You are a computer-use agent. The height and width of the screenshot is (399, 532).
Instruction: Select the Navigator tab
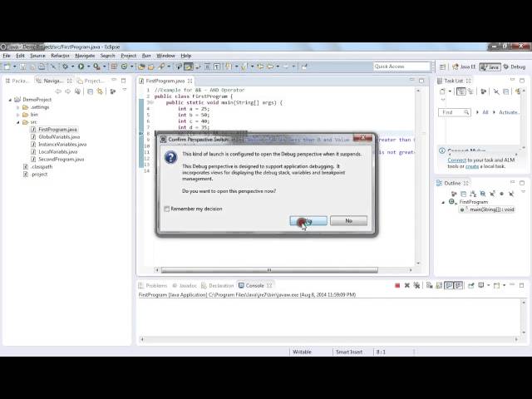[53, 81]
